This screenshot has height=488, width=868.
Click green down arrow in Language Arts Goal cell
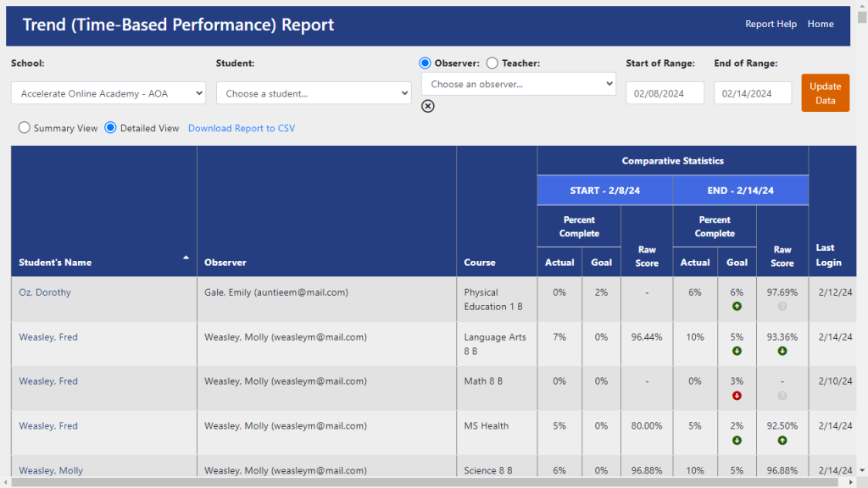737,351
